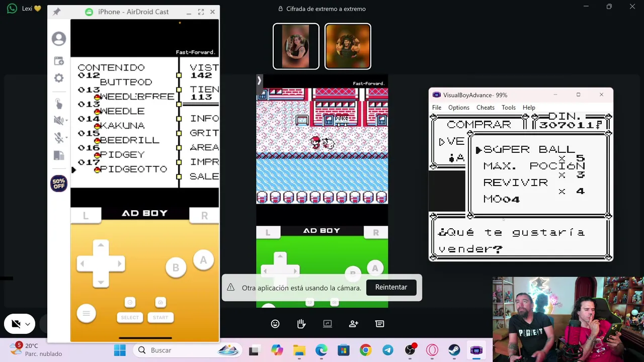Open the weather widget showing 20°C

[36, 350]
